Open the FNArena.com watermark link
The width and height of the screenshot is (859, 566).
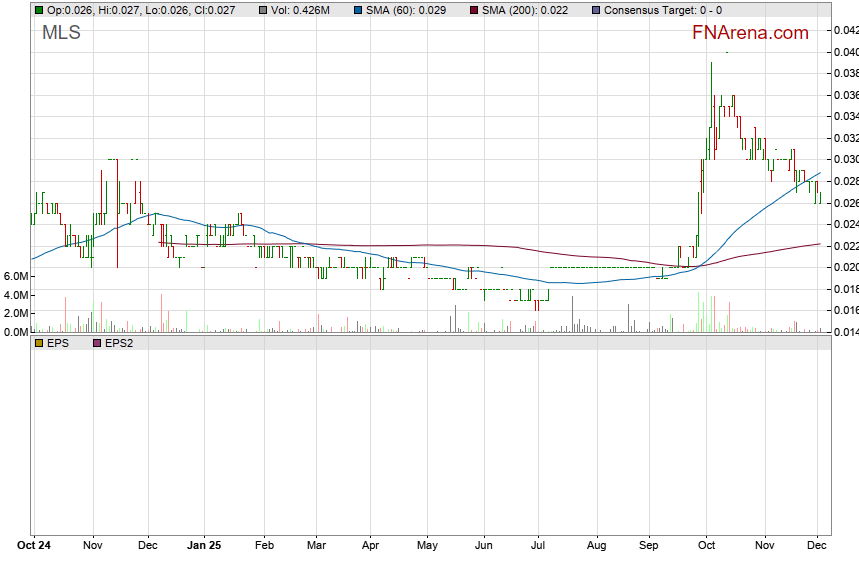pos(750,33)
